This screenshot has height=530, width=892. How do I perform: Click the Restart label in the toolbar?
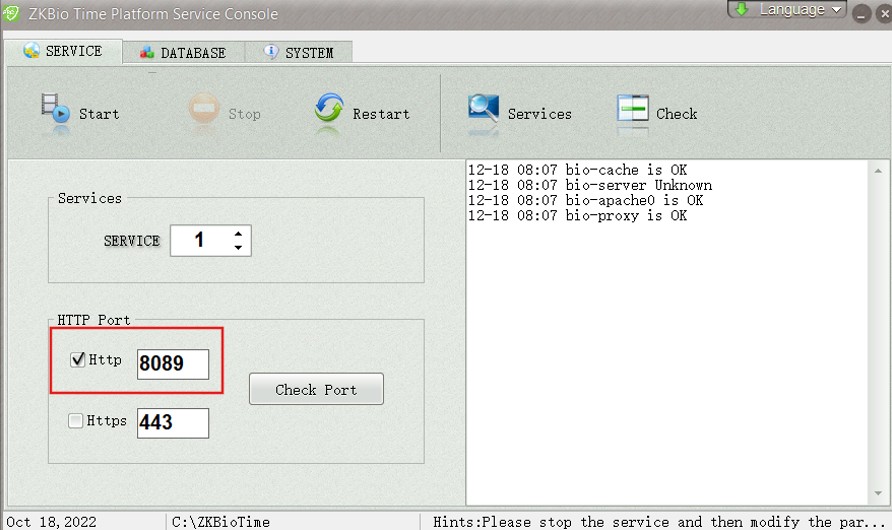pyautogui.click(x=381, y=114)
